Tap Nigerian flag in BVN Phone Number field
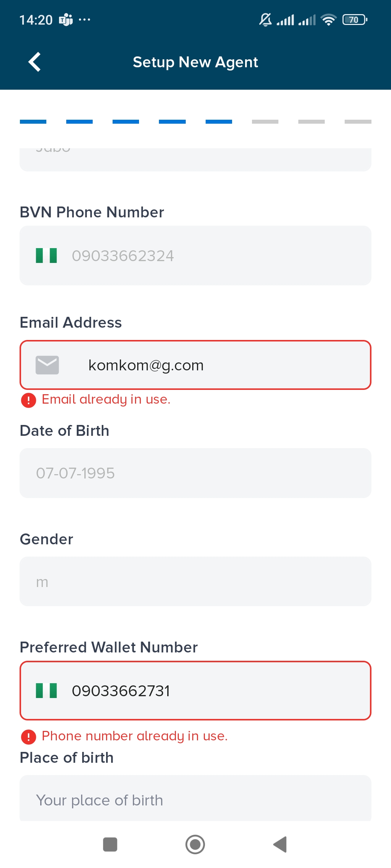 [x=46, y=255]
